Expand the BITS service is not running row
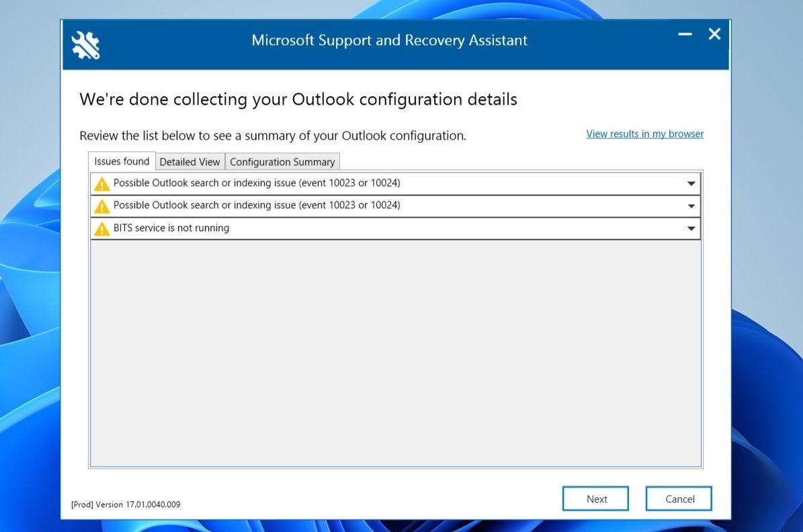The height and width of the screenshot is (532, 803). 691,228
